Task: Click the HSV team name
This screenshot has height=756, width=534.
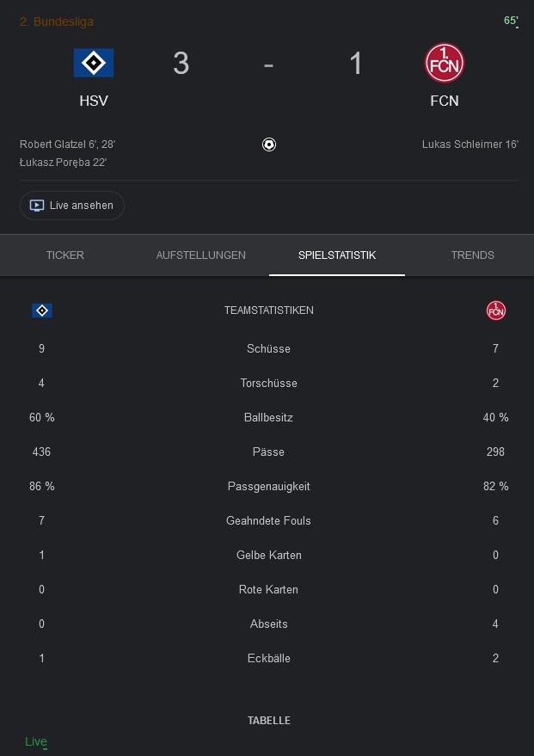Action: tap(94, 101)
